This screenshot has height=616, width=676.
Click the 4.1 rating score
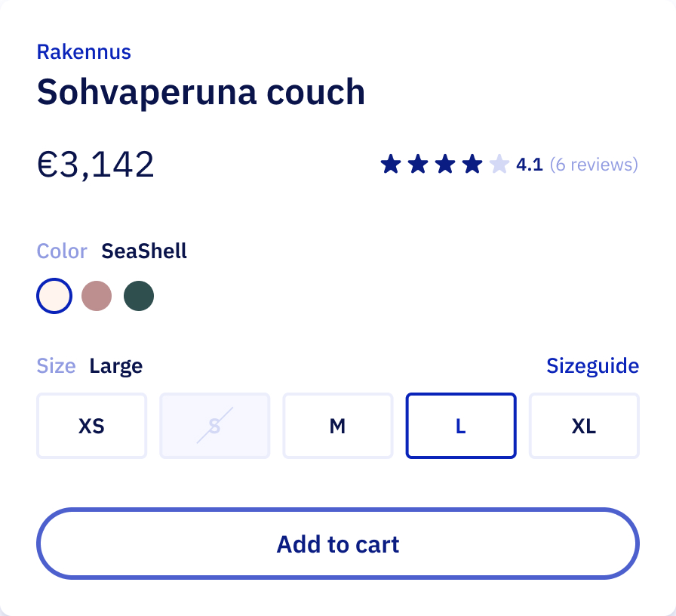pos(530,165)
